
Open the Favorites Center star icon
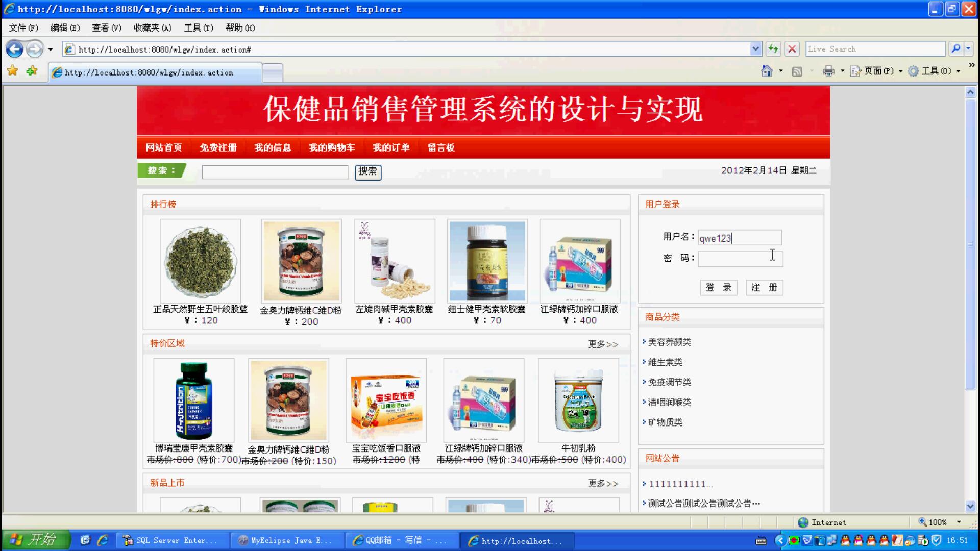[x=13, y=71]
